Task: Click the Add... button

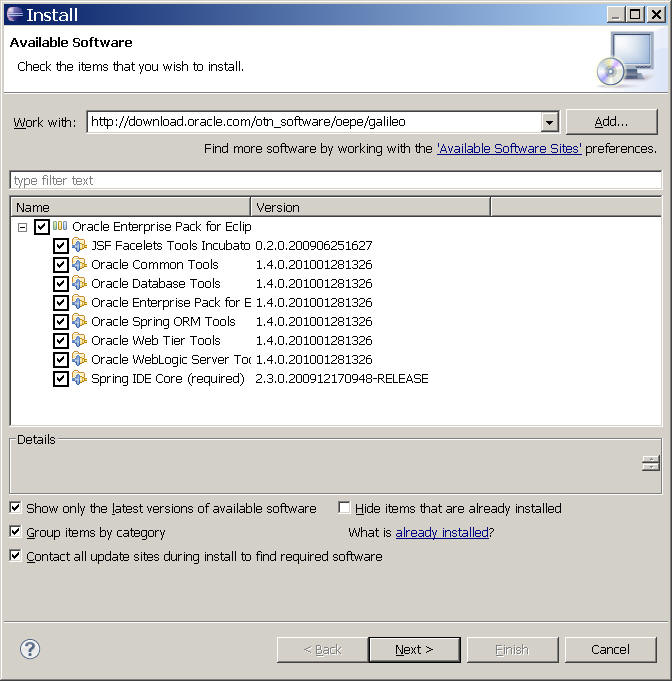Action: [x=612, y=122]
